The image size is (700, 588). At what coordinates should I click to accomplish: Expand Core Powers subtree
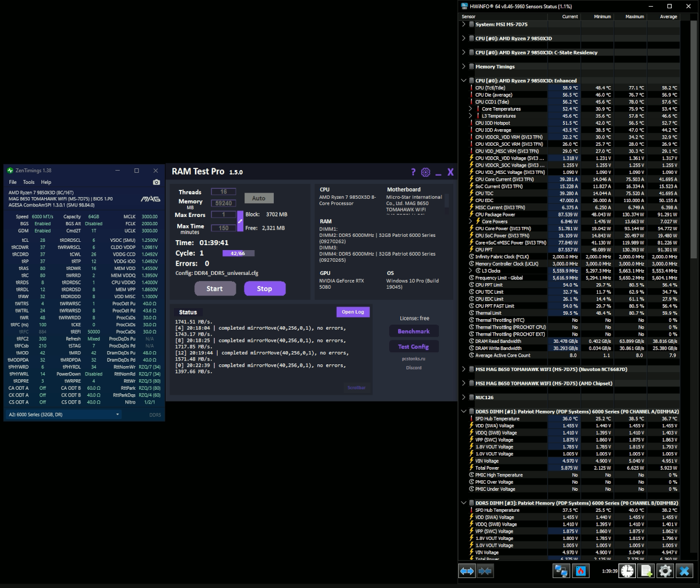coord(471,221)
